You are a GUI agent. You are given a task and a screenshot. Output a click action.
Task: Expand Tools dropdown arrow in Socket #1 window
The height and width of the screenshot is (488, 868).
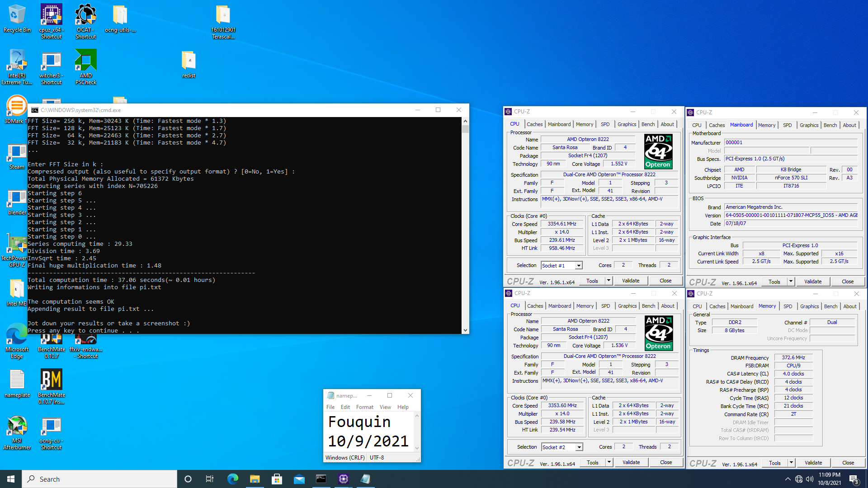coord(609,281)
